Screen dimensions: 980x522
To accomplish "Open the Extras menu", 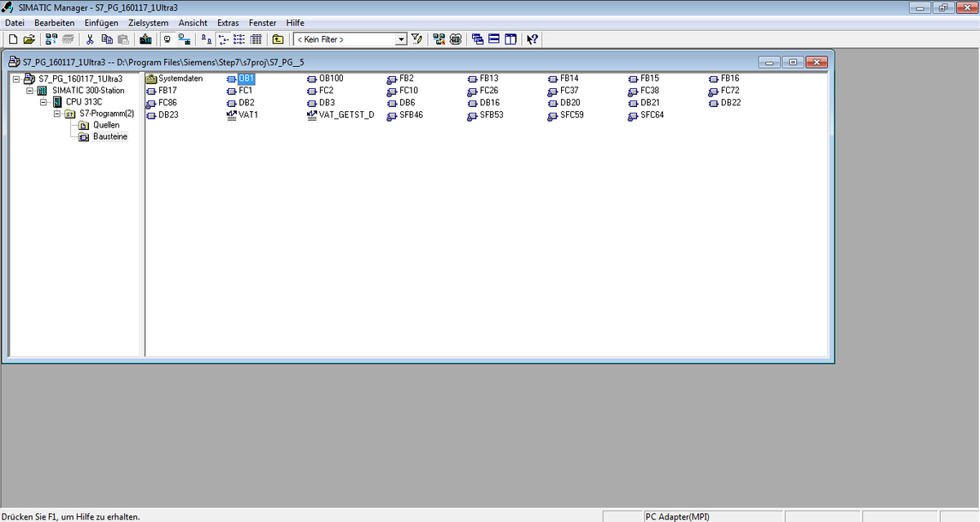I will point(228,23).
